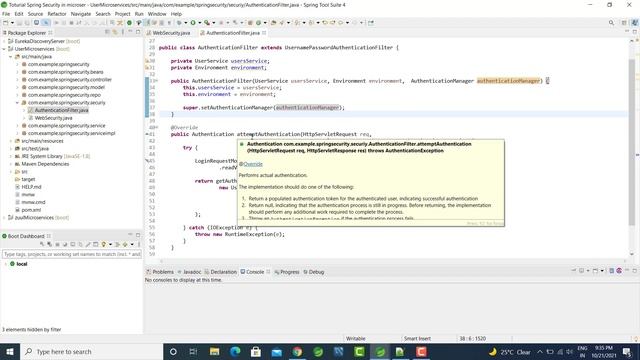Image resolution: width=640 pixels, height=360 pixels.
Task: Collapse com.example.springsecurity.securiy package
Action: [x=17, y=102]
